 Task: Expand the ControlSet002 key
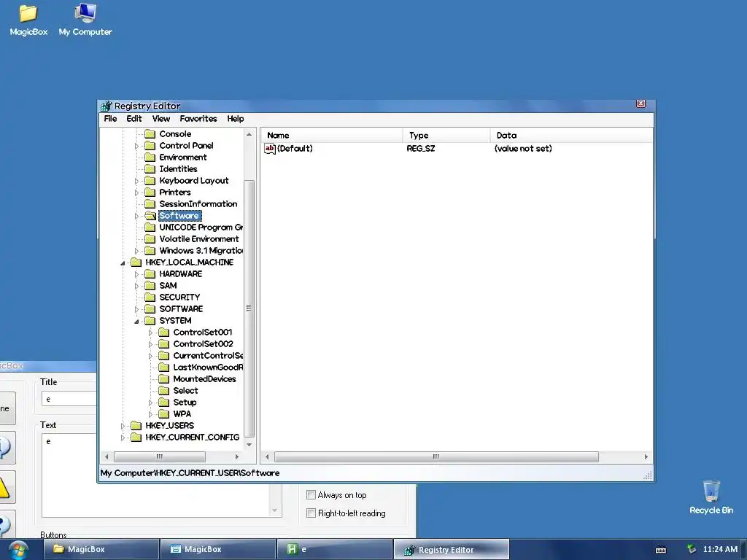click(x=150, y=344)
